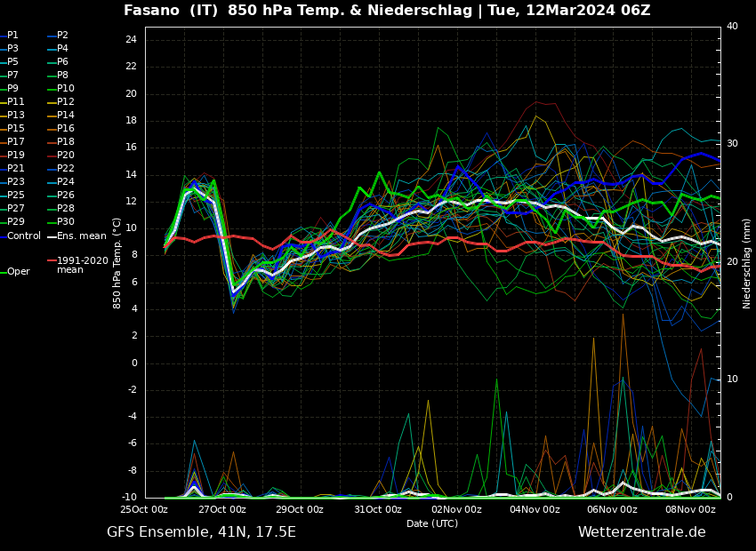Click the Control legend entry
The height and width of the screenshot is (551, 756).
click(x=24, y=236)
